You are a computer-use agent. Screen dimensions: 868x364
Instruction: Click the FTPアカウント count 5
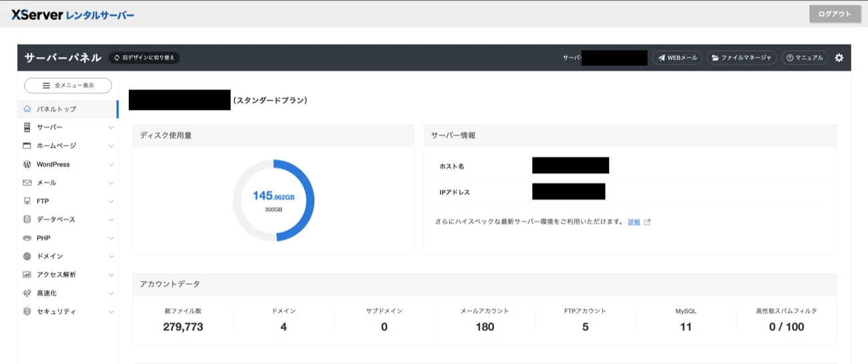(585, 327)
